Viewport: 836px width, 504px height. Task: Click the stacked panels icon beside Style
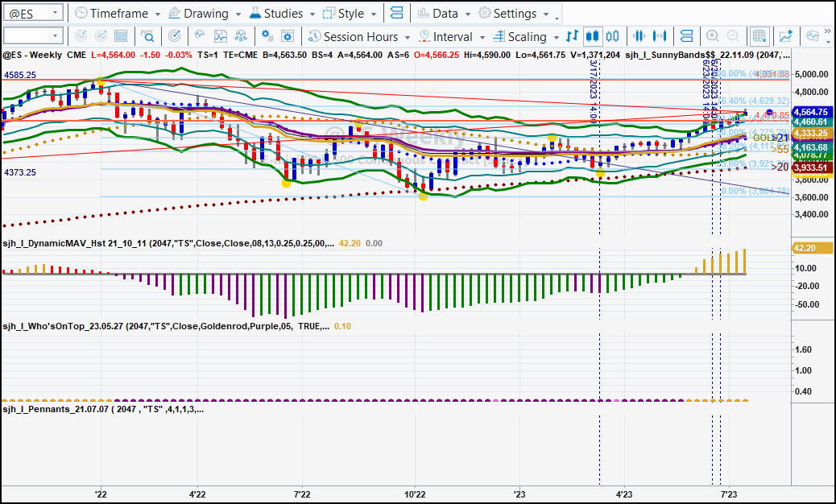[397, 13]
